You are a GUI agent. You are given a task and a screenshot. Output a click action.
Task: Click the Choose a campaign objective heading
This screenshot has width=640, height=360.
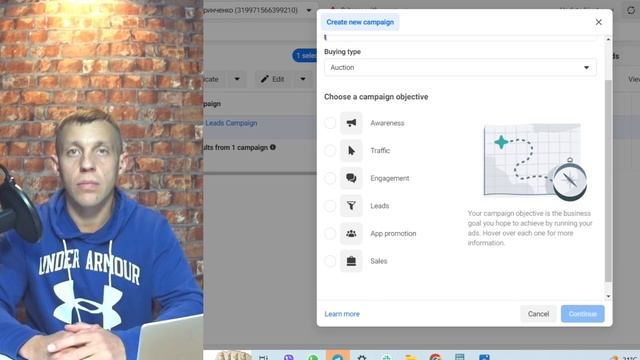[376, 97]
